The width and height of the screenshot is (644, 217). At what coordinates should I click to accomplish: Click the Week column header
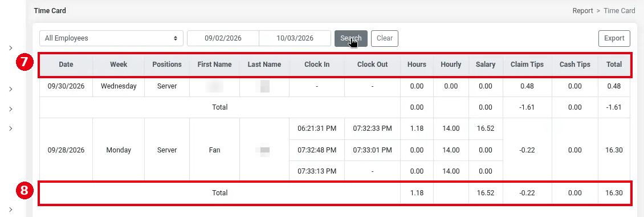click(x=119, y=64)
